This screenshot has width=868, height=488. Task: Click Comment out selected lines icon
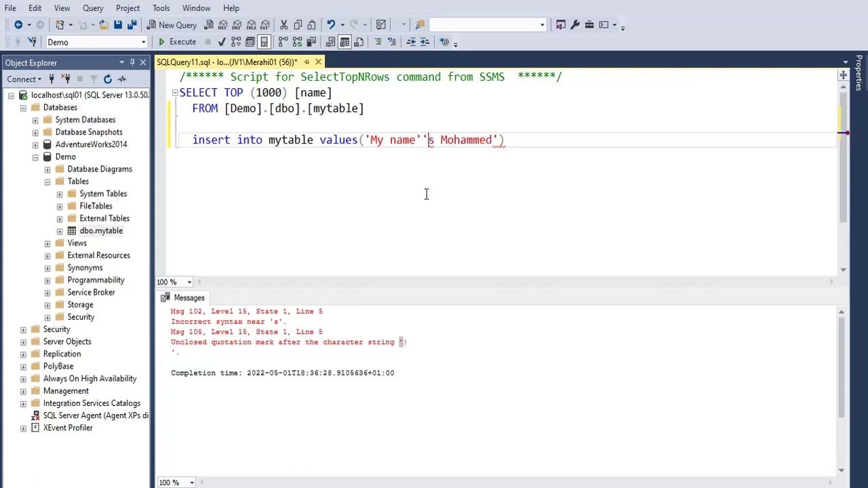click(x=378, y=42)
